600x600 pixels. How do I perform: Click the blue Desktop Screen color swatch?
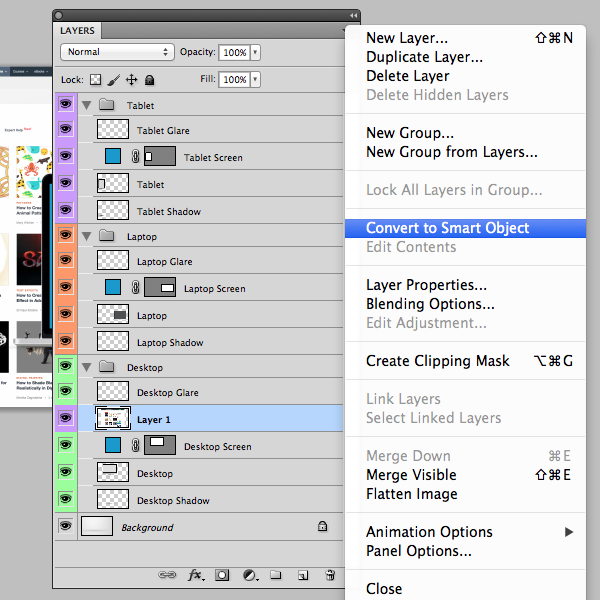[113, 445]
